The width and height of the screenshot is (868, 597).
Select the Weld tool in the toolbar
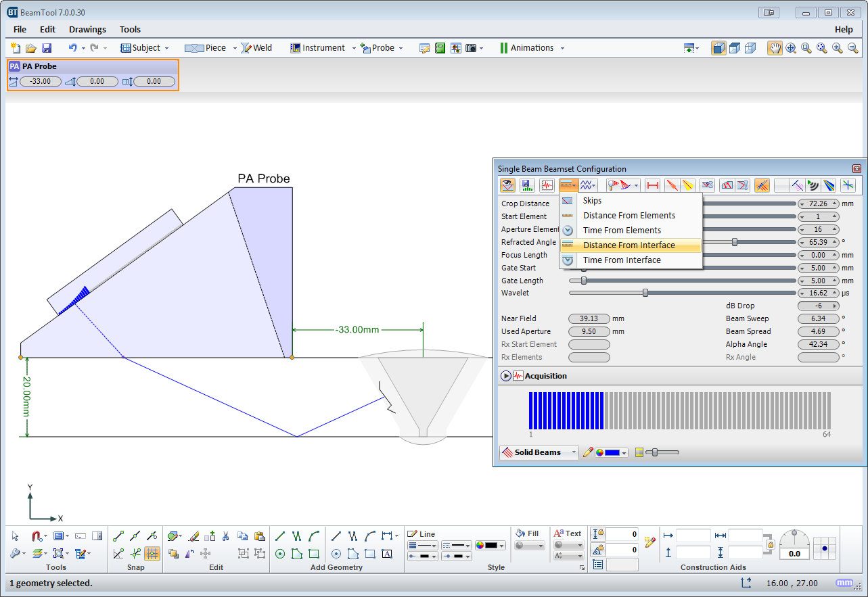(x=257, y=47)
